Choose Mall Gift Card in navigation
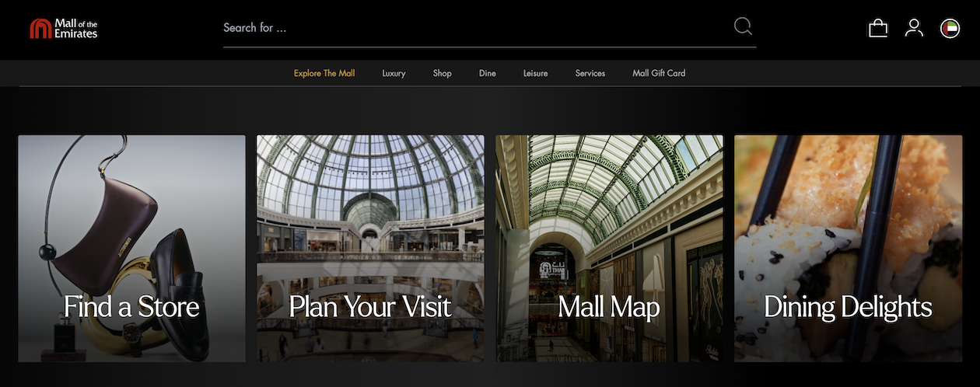Image resolution: width=980 pixels, height=387 pixels. (659, 73)
